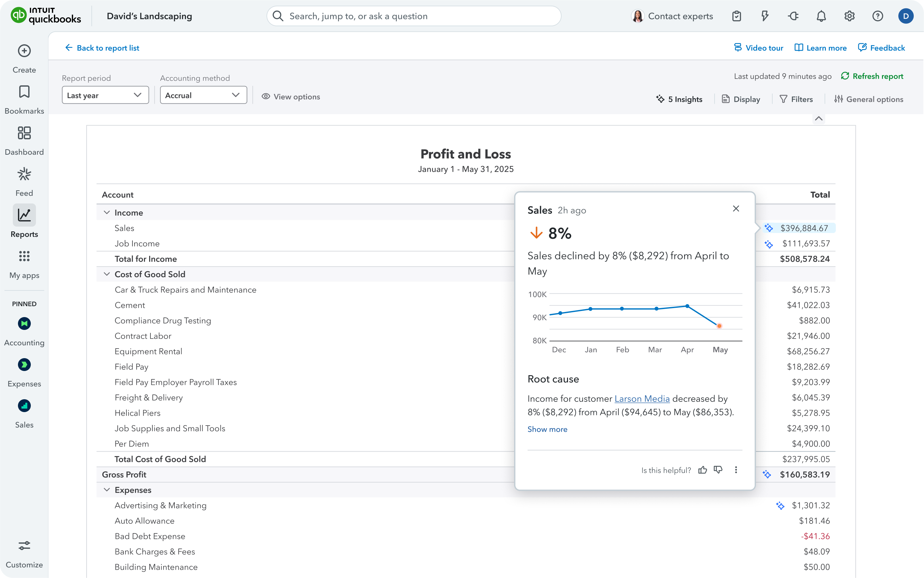924x578 pixels.
Task: Click insight sparkle icon beside Job Income
Action: pyautogui.click(x=768, y=244)
